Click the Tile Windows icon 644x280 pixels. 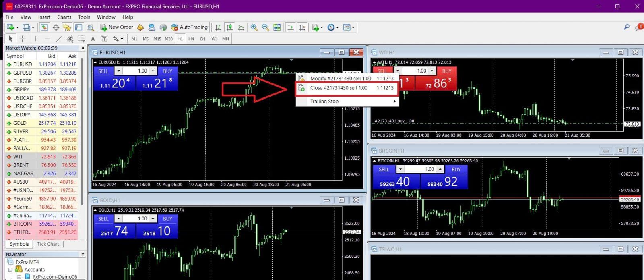(277, 27)
